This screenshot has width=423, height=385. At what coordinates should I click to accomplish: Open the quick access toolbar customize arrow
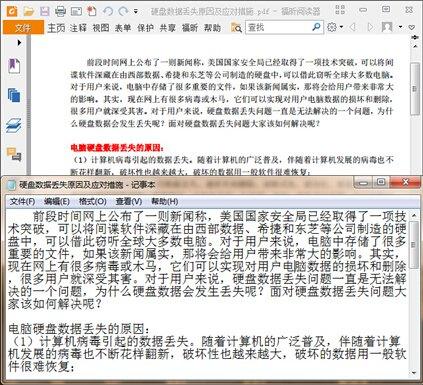pos(136,12)
